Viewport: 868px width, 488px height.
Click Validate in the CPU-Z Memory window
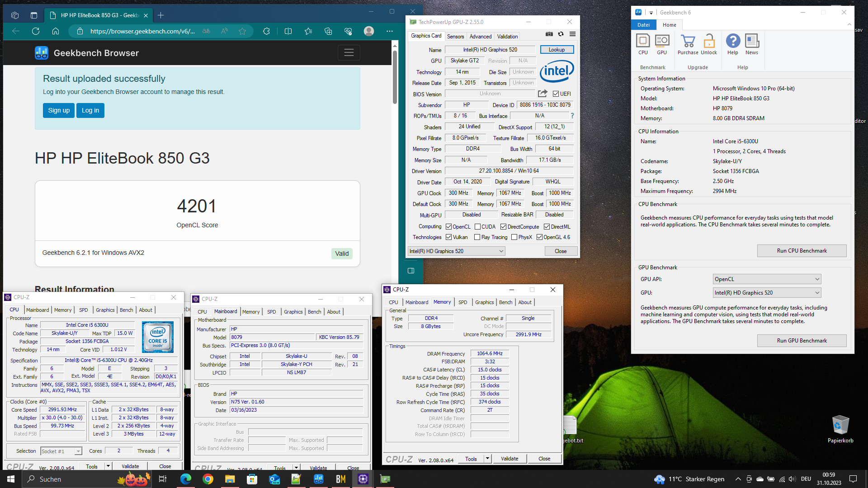click(x=509, y=459)
